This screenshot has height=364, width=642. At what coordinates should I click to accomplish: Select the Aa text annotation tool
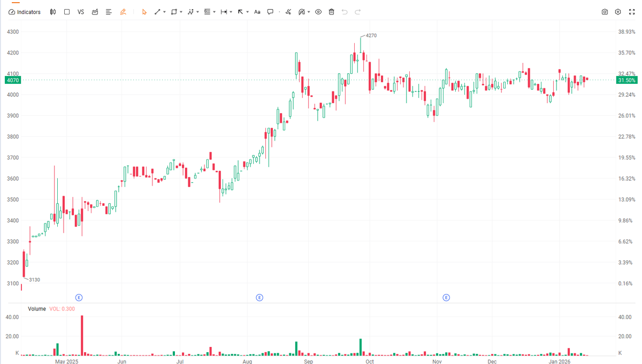coord(257,12)
